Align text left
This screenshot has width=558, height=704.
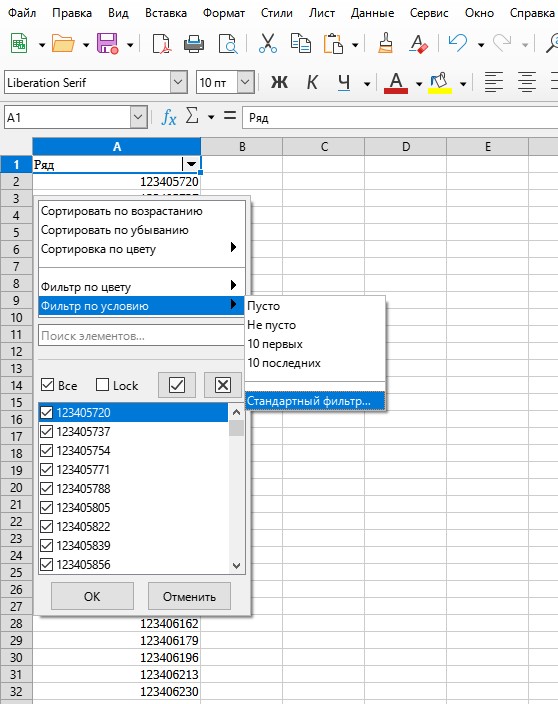coord(494,83)
